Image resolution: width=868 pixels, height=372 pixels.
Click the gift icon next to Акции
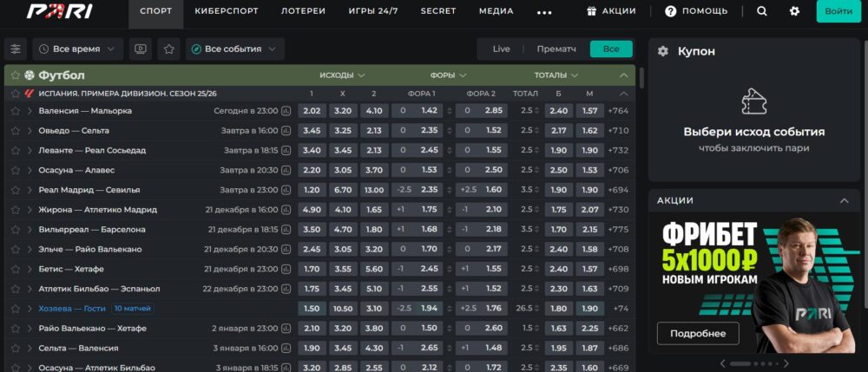592,11
